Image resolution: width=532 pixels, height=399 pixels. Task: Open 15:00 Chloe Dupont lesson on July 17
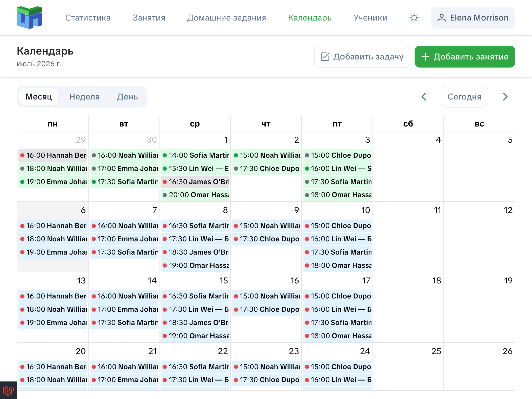click(337, 296)
